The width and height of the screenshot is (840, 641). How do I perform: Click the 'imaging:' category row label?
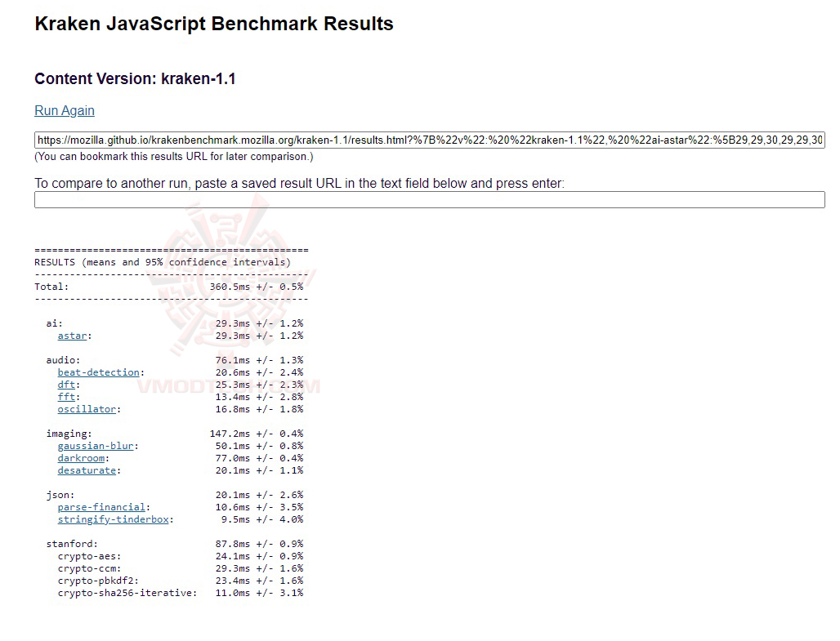[x=69, y=434]
